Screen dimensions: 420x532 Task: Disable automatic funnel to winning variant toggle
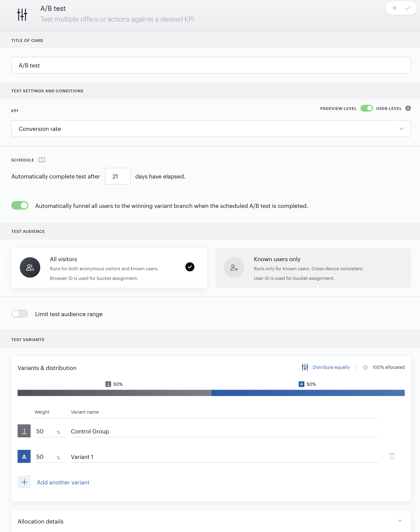[x=20, y=205]
